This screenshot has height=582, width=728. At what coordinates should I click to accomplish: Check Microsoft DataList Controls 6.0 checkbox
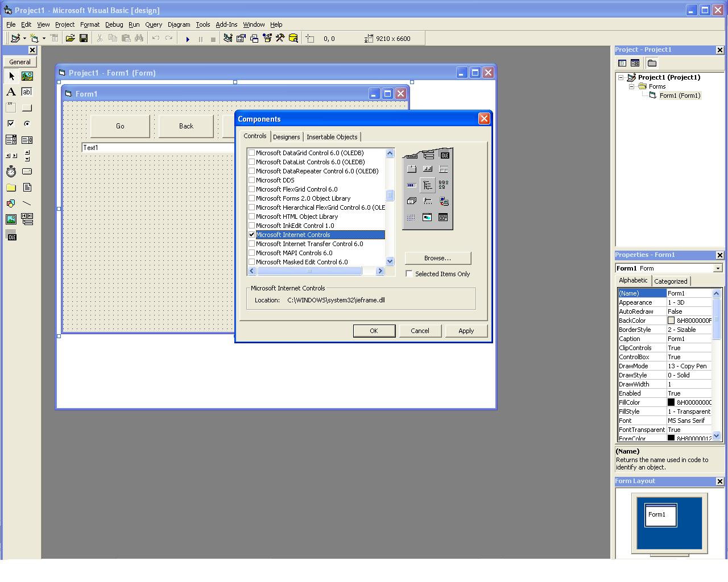pos(251,162)
